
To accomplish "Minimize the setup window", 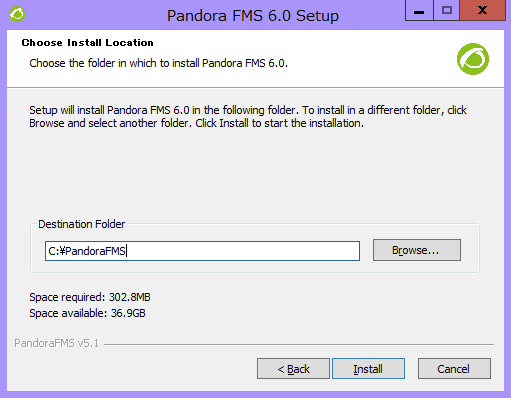I will (419, 11).
